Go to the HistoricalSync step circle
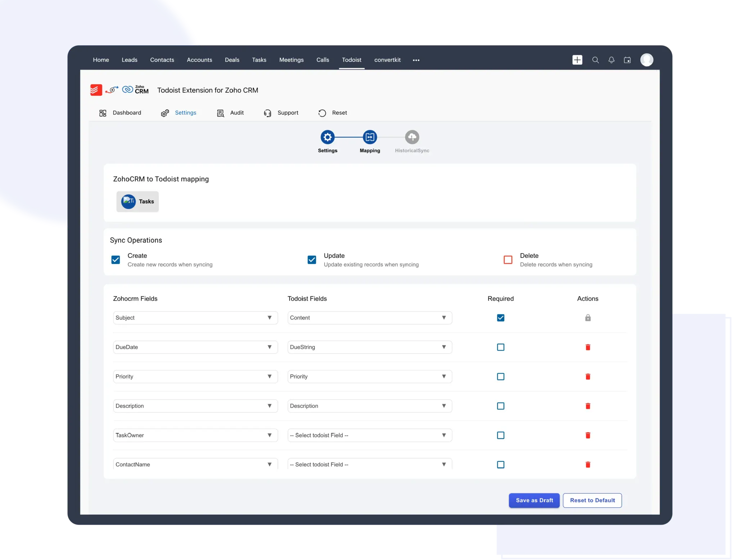Screen dimensions: 737x560 (x=412, y=137)
